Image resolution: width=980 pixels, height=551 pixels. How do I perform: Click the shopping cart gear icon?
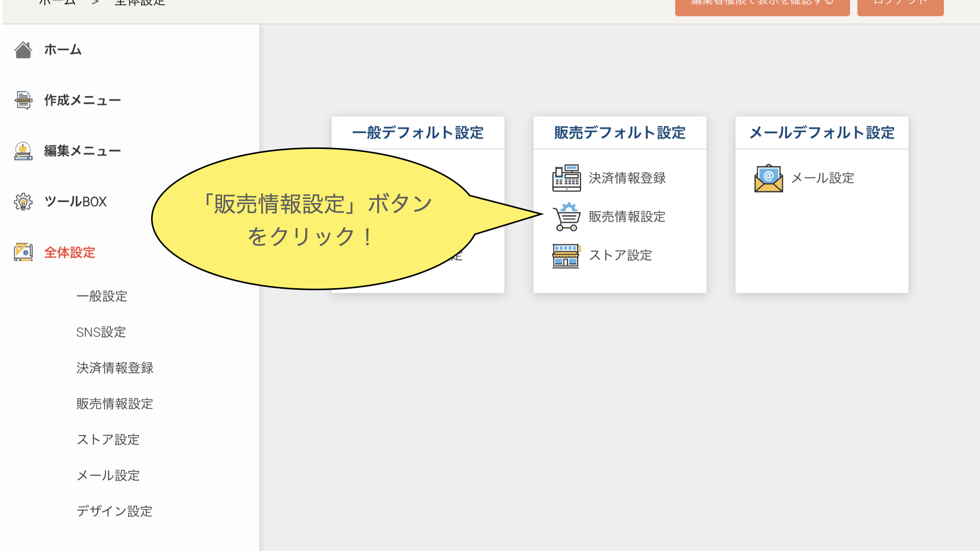(x=566, y=217)
